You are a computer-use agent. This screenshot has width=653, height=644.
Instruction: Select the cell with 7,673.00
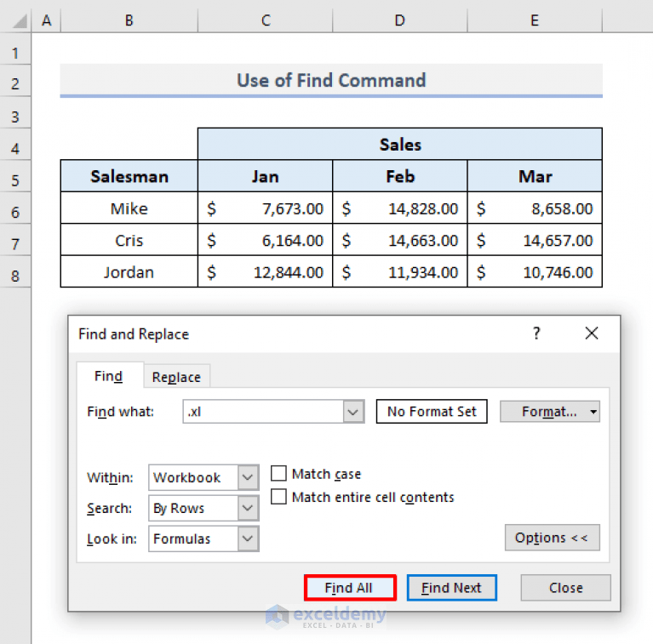266,208
